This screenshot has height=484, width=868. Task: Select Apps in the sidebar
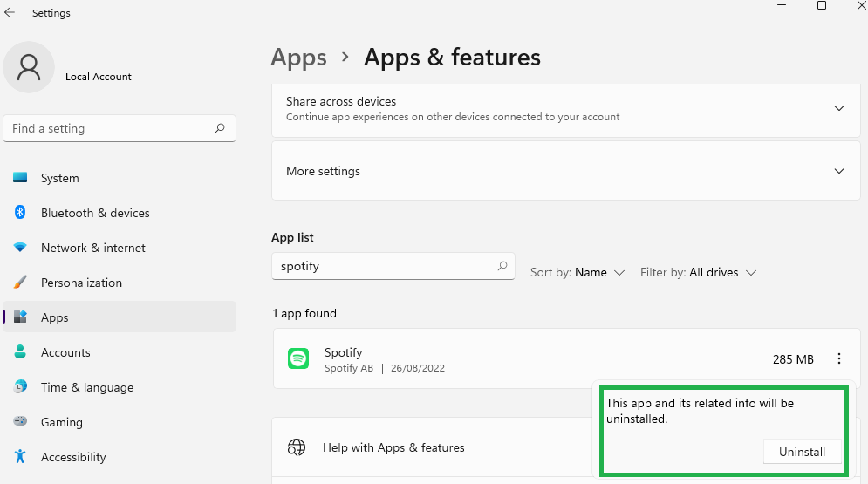click(120, 317)
